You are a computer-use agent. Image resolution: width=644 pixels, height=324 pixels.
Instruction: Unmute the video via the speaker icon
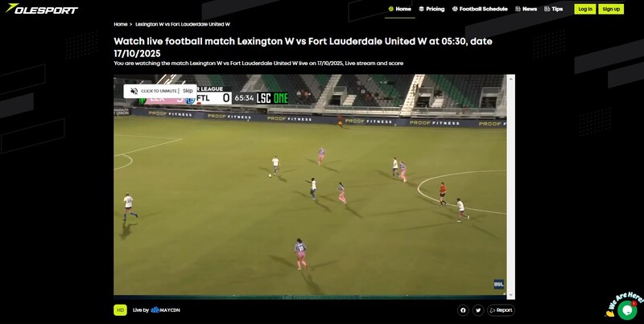coord(134,91)
